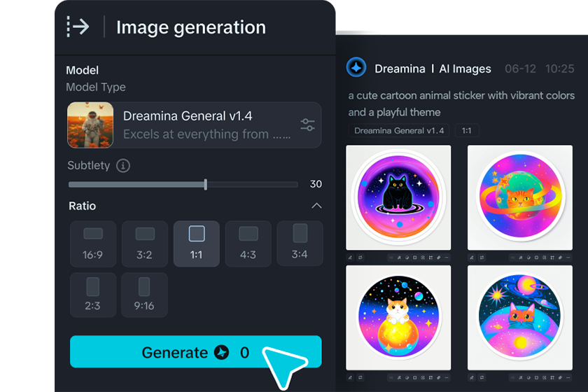Click pencil edit icon under glasses cat image
Image resolution: width=588 pixels, height=392 pixels.
471,377
